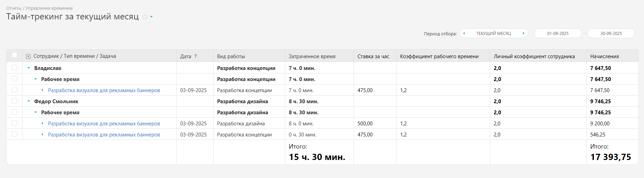The image size is (644, 178).
Task: Click the end date field 30-09-2025
Action: 611,34
